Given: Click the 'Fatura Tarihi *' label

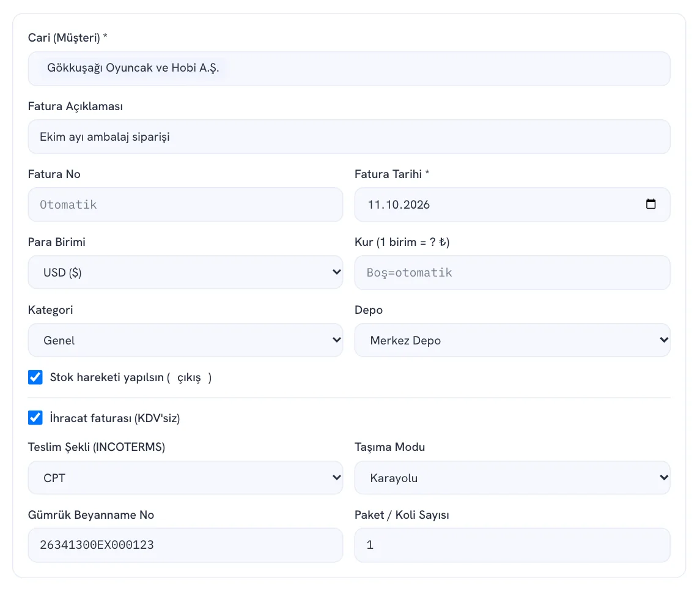Looking at the screenshot, I should (392, 174).
